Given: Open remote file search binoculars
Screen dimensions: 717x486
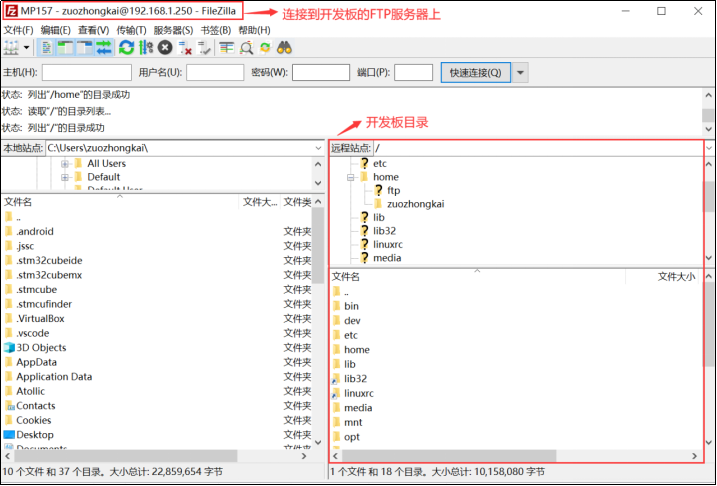Looking at the screenshot, I should pos(284,48).
